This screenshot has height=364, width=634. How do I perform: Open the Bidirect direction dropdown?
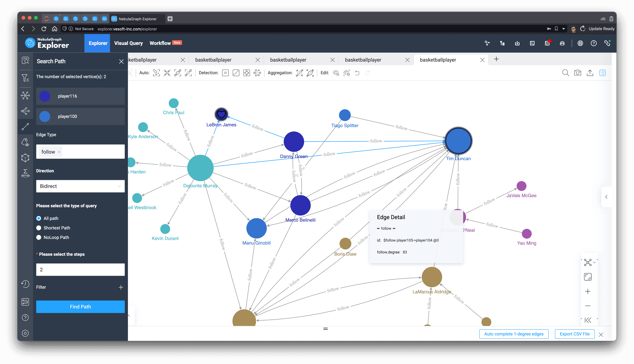tap(80, 186)
